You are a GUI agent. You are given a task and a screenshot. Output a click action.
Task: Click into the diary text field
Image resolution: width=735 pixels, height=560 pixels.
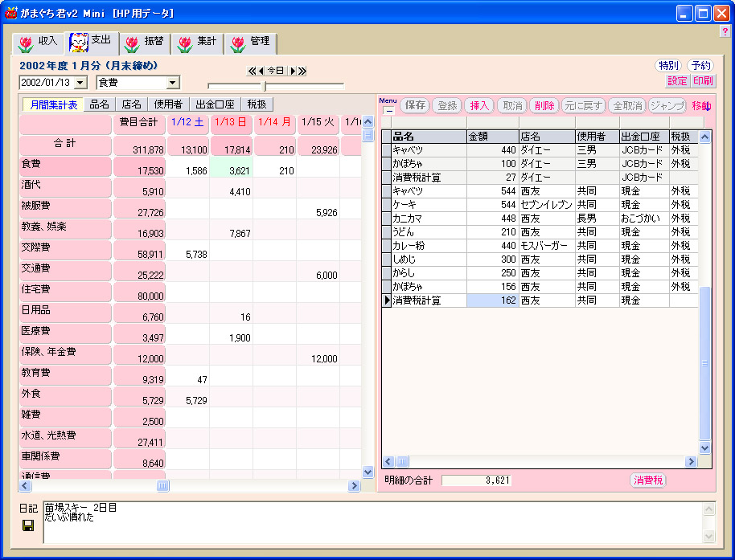[x=370, y=522]
